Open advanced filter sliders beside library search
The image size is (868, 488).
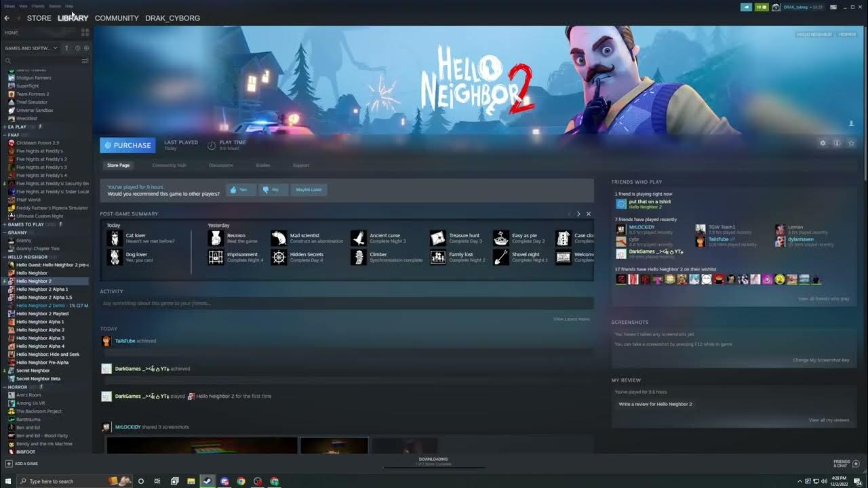tap(85, 60)
